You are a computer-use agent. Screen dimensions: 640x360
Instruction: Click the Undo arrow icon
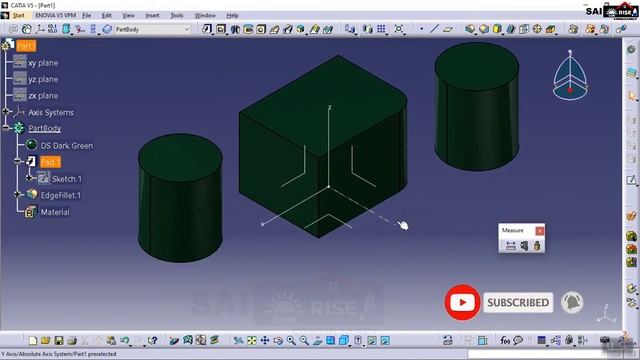124,340
